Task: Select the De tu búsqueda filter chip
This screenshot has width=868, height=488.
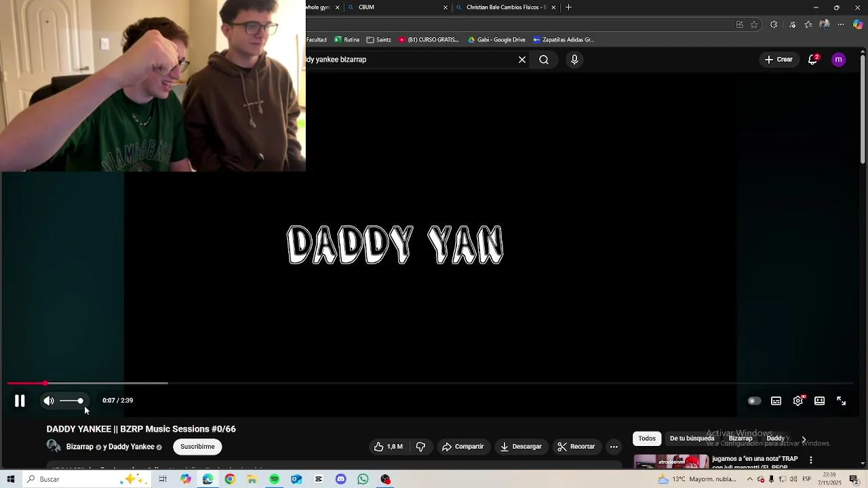Action: tap(692, 439)
